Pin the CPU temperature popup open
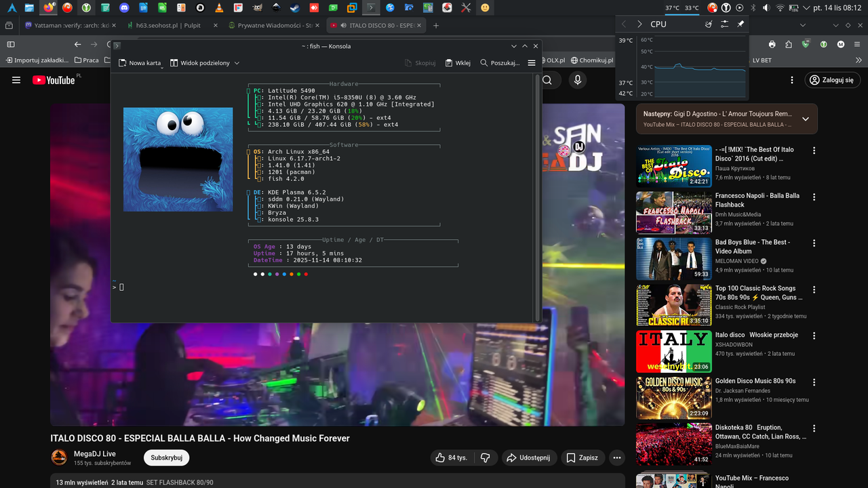 [x=741, y=24]
